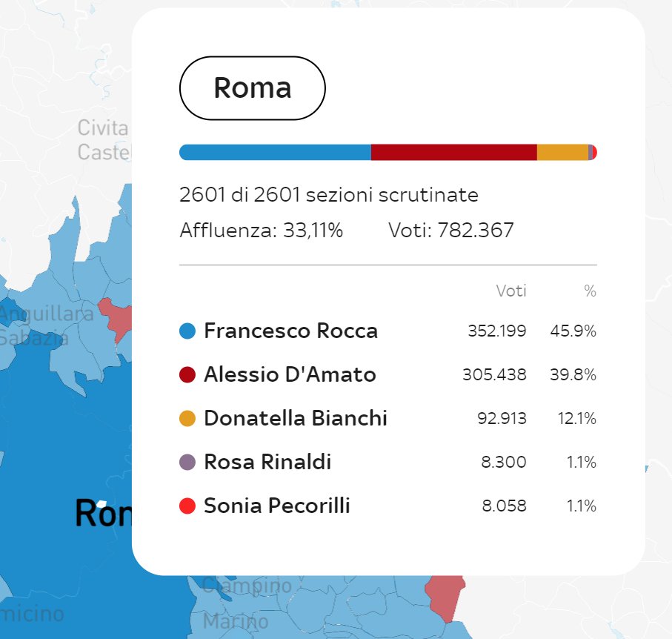This screenshot has width=672, height=639.
Task: Click orange dot beside Donatella Bianchi
Action: point(188,419)
